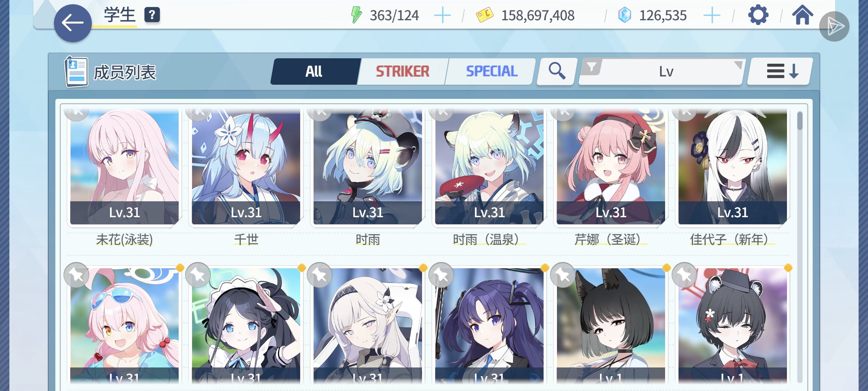Buy gems with the plus beside 126,535
The image size is (868, 391).
pyautogui.click(x=712, y=16)
